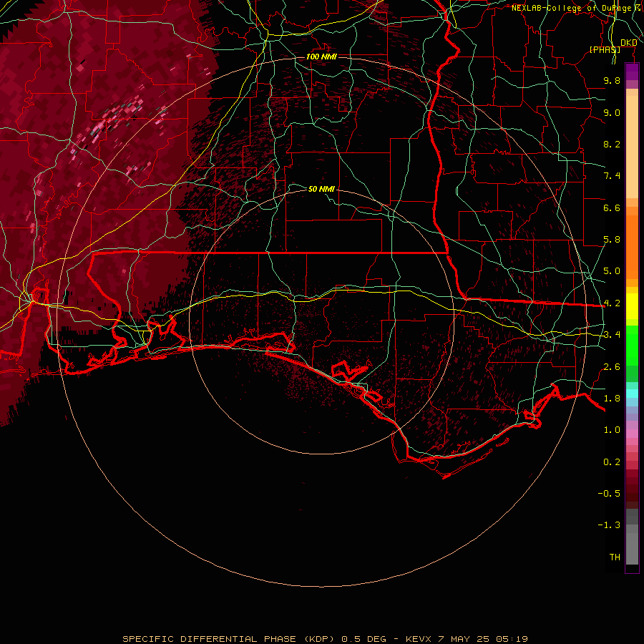The height and width of the screenshot is (644, 644).
Task: Click the 4.2 value on the color scale
Action: pos(612,303)
